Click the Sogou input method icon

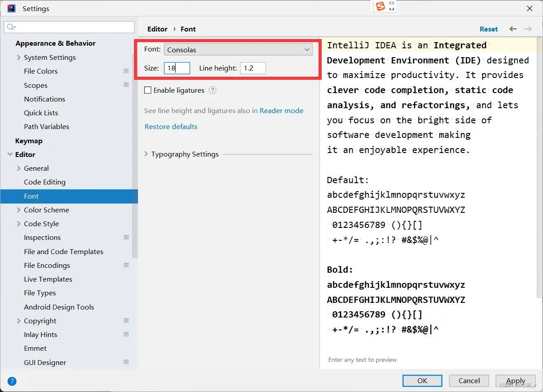[380, 6]
